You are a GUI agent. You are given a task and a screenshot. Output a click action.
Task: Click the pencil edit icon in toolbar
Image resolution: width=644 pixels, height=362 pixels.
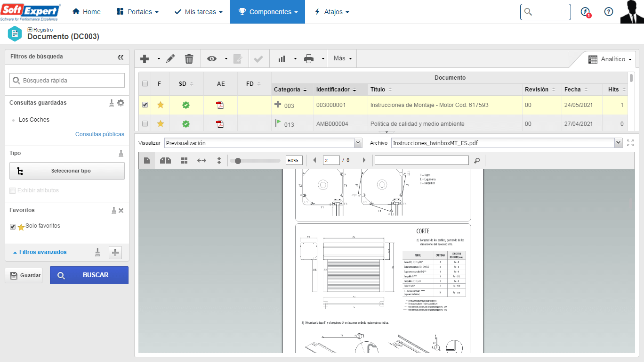click(x=170, y=59)
